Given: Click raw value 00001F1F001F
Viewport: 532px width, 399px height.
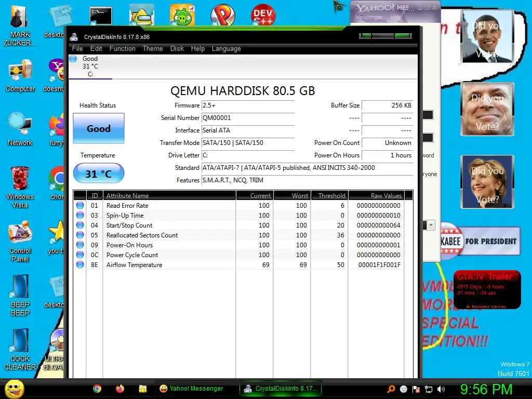Looking at the screenshot, I should (379, 264).
